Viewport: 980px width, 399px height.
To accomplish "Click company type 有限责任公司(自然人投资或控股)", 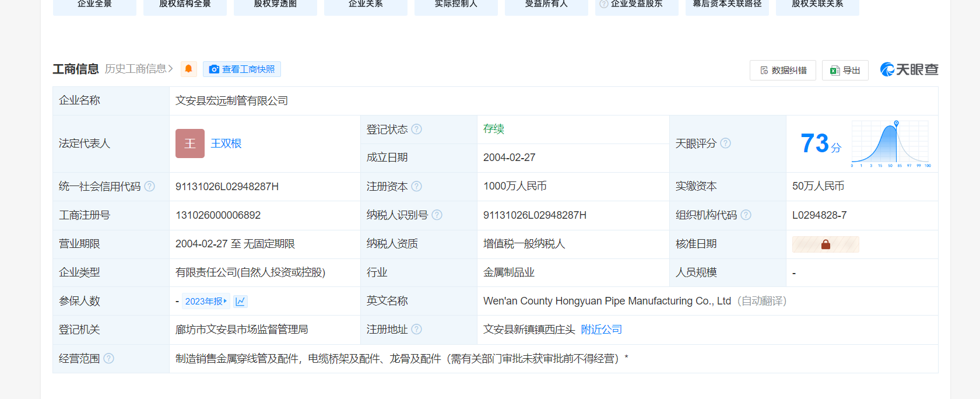I will [250, 272].
